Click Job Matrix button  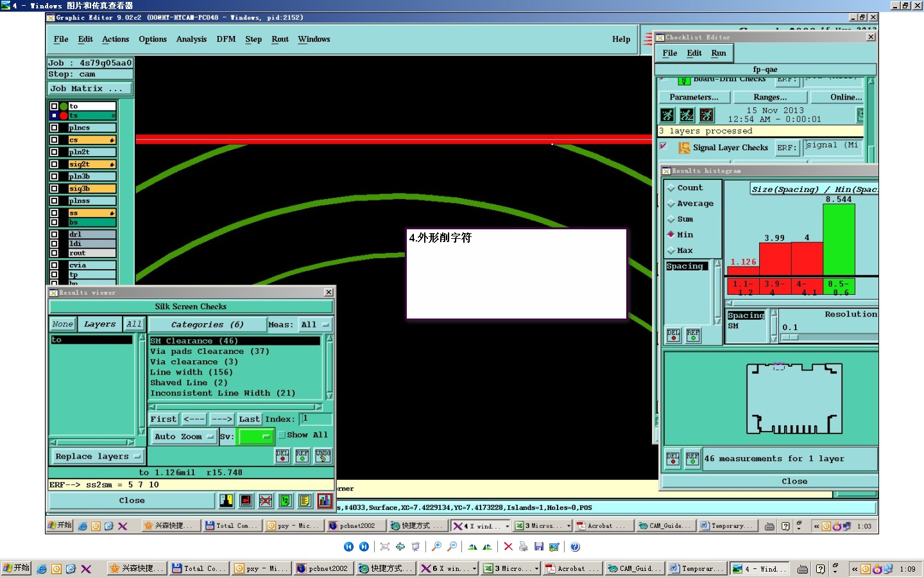tap(90, 89)
